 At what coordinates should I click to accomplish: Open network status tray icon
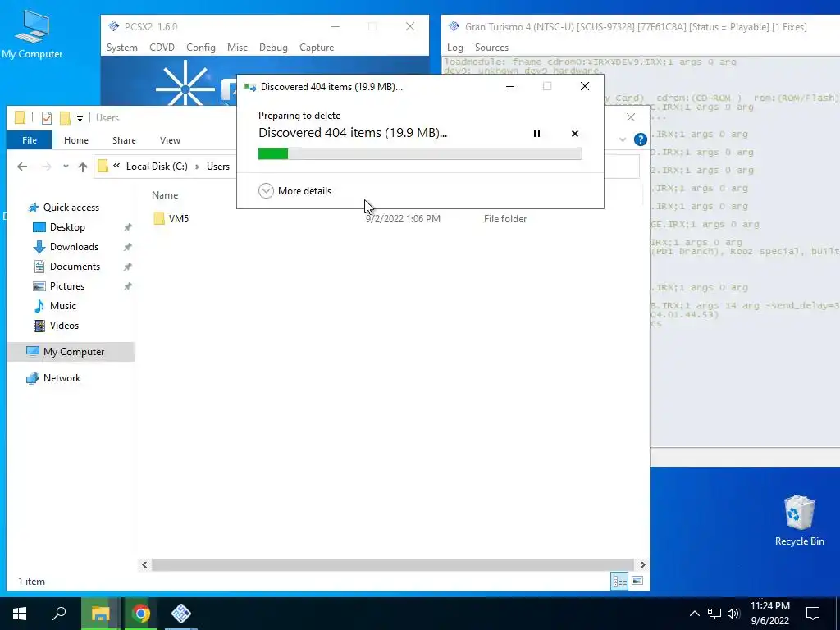tap(714, 614)
